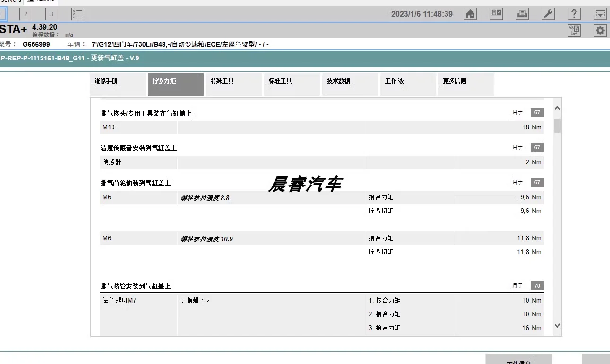The image size is (610, 364).
Task: Select the heading 排气接头/专用工具装在气缸盖上
Action: [146, 114]
